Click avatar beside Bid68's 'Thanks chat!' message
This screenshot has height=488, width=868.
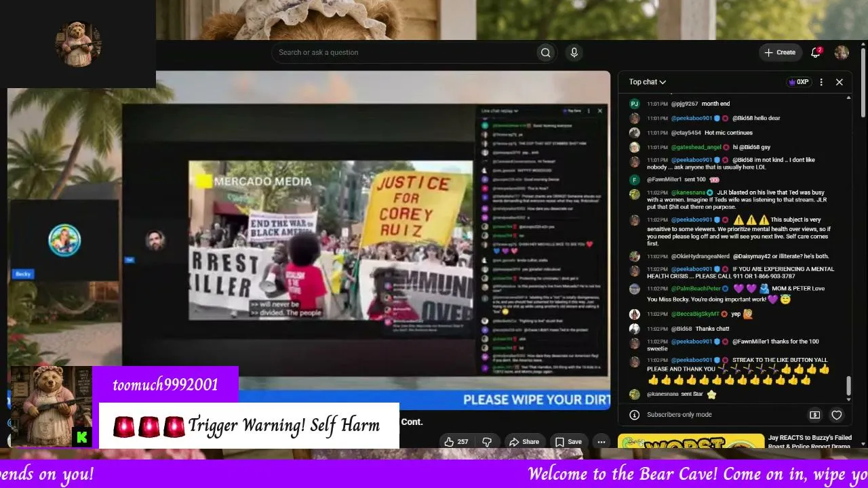click(x=634, y=329)
